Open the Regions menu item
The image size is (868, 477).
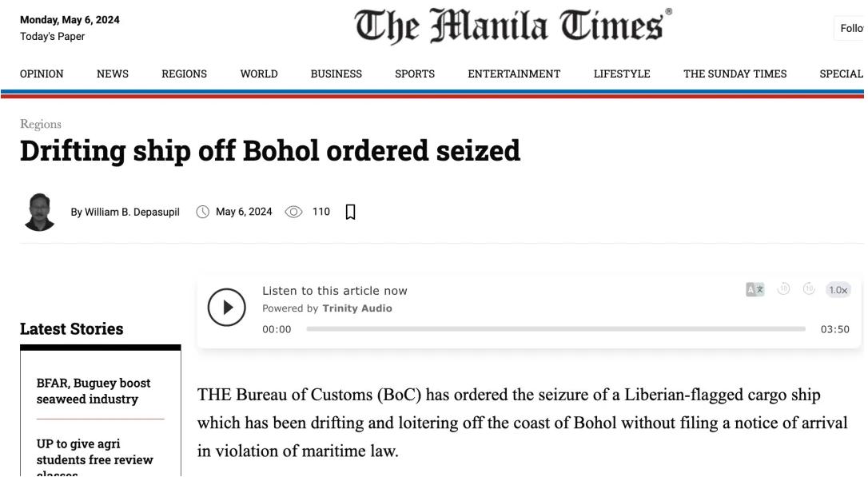click(185, 74)
